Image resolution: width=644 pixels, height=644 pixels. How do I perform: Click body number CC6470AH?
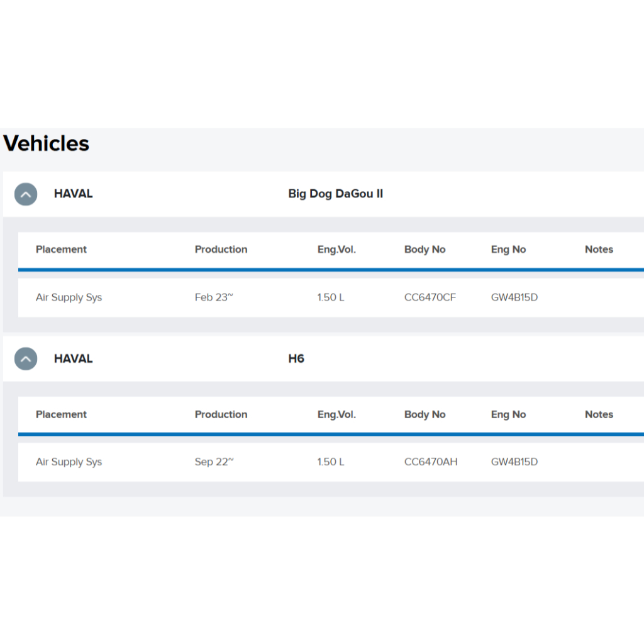(431, 462)
